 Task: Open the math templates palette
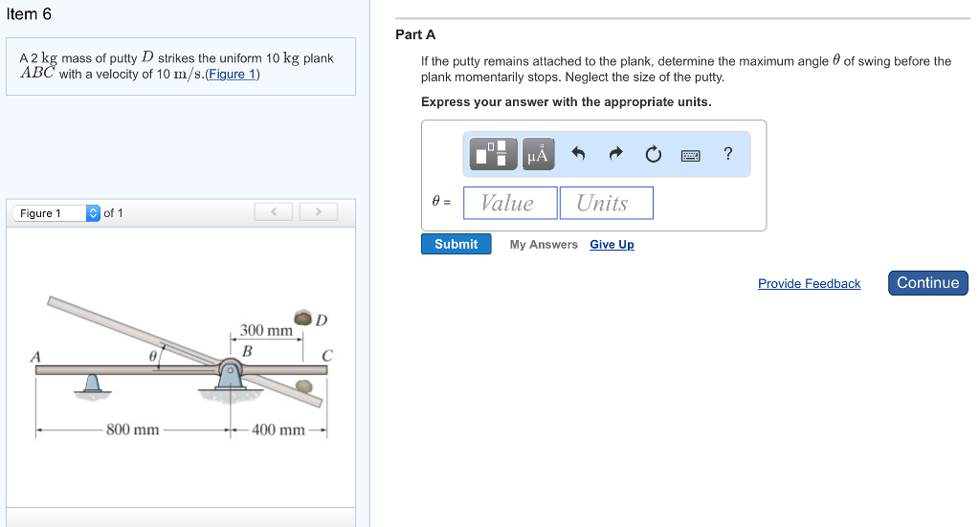[494, 154]
